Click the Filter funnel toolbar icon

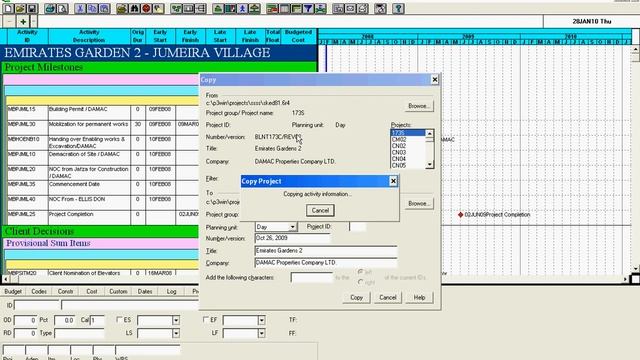308,8
